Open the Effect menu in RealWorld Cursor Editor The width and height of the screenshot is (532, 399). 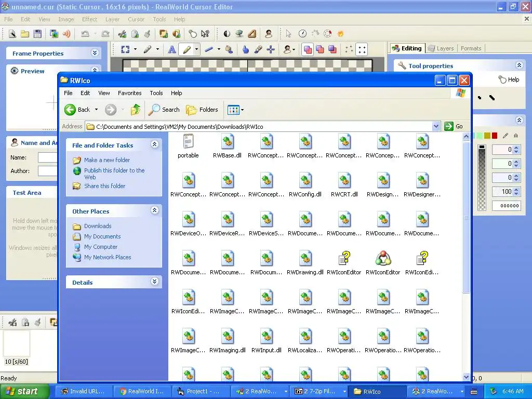(89, 19)
